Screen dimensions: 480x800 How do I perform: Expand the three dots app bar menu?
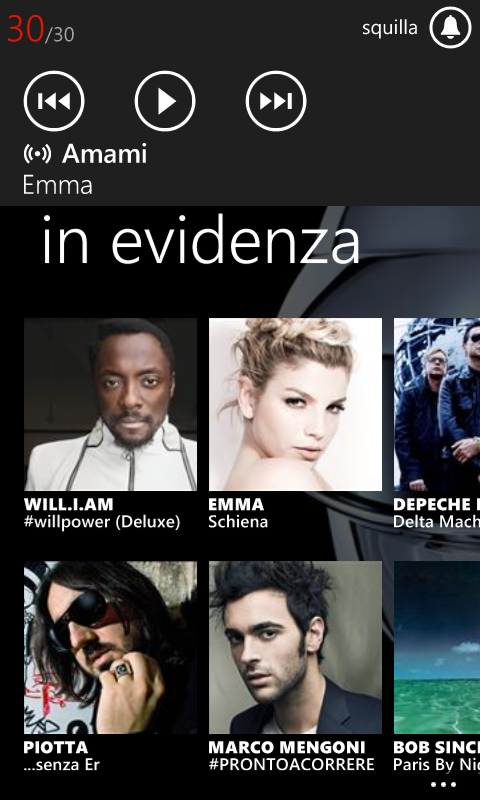[x=443, y=785]
